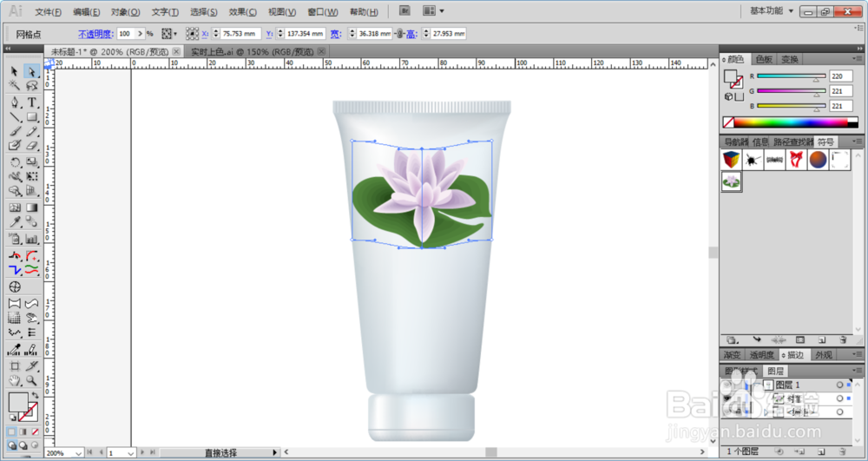Screen dimensions: 868x461
Task: Select the Hand tool
Action: tap(15, 381)
